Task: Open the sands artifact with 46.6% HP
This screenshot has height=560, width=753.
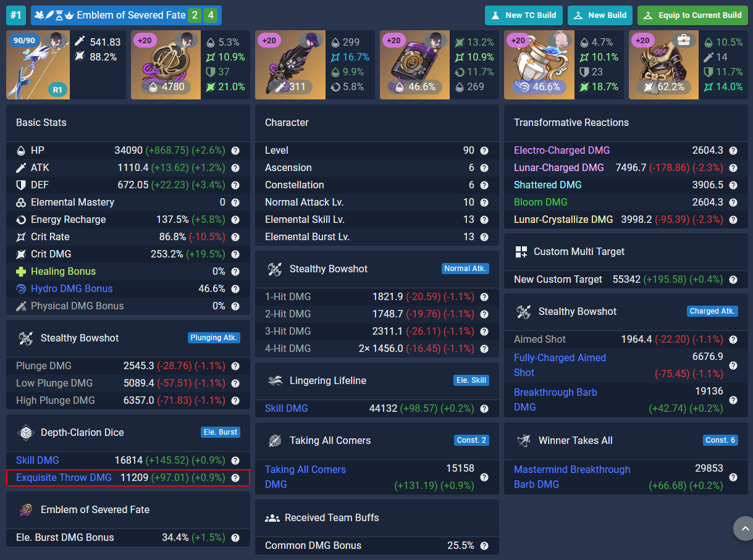Action: click(439, 65)
